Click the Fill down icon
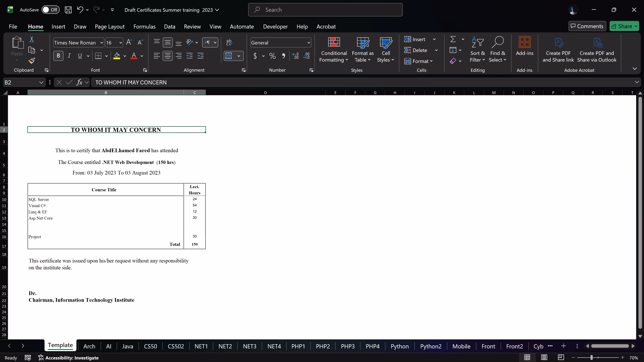644x362 pixels. (453, 50)
